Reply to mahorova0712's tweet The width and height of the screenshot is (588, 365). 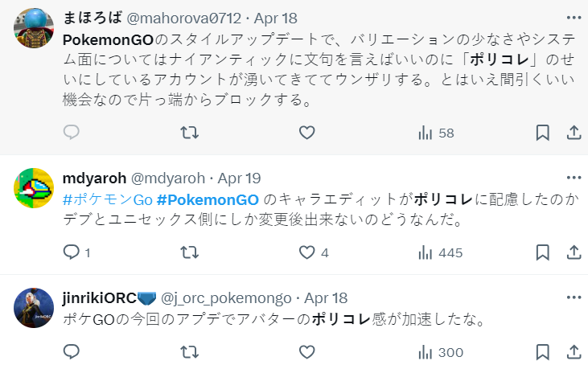tap(72, 133)
